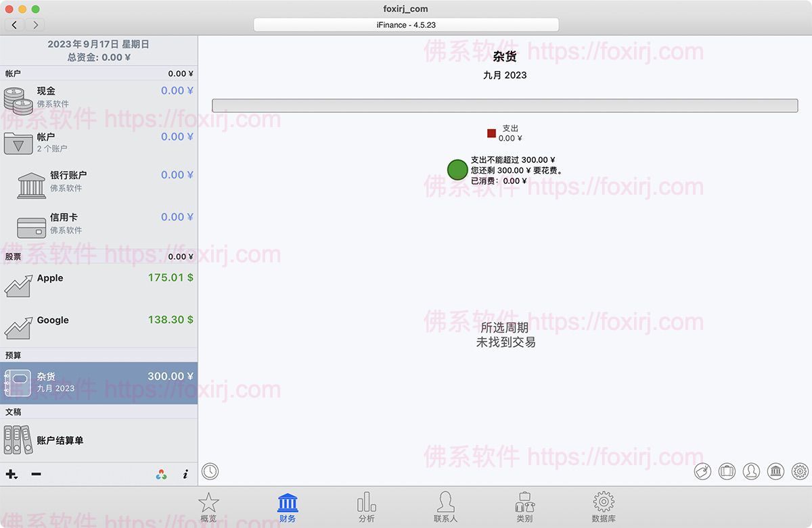Select the Apple stock entry

99,285
